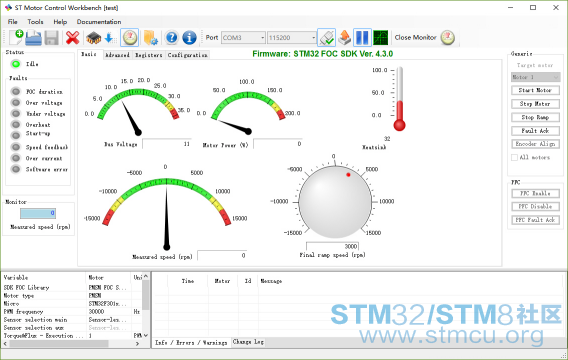This screenshot has height=360, width=568.
Task: Open the folder settings icon
Action: [x=150, y=38]
